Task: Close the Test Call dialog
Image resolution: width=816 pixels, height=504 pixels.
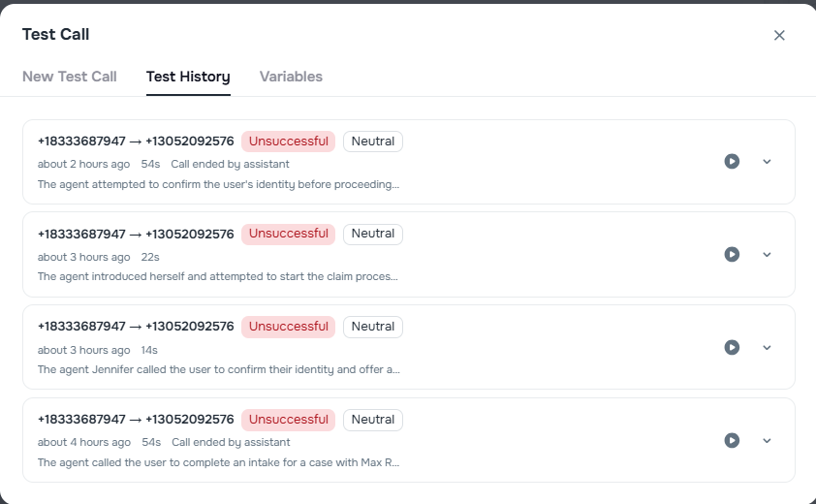Action: click(779, 35)
